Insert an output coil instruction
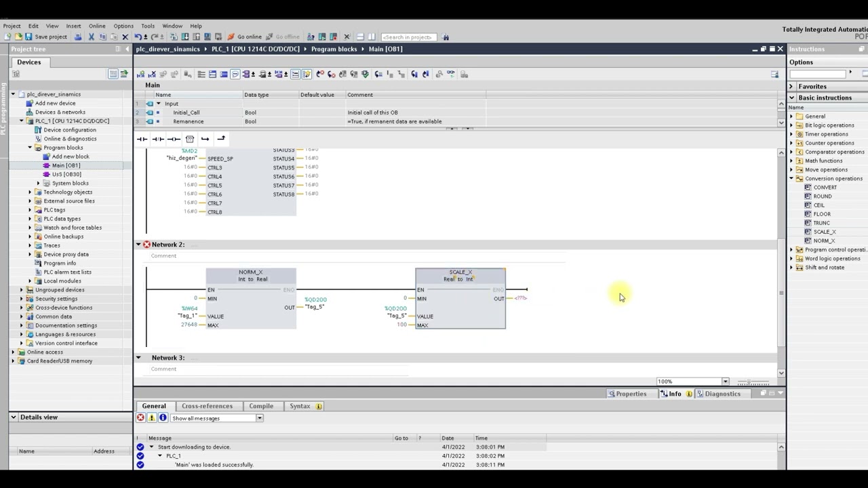This screenshot has width=868, height=488. (174, 139)
